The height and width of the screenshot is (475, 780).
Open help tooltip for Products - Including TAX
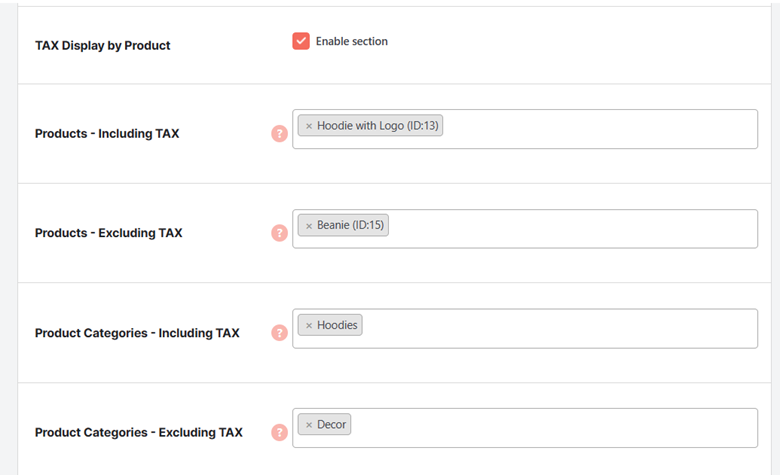pyautogui.click(x=280, y=133)
